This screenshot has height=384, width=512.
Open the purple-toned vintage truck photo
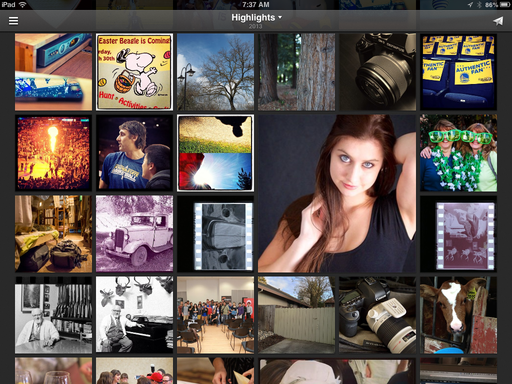[x=134, y=234]
